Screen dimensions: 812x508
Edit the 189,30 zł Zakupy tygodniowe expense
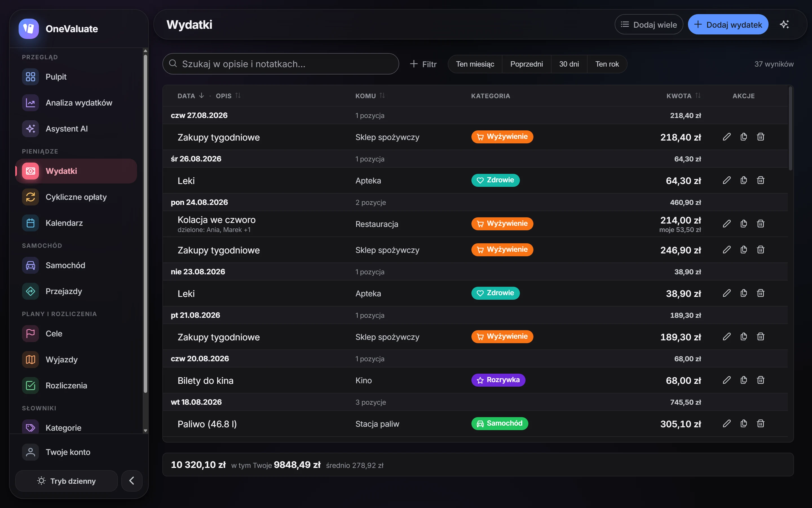tap(727, 337)
